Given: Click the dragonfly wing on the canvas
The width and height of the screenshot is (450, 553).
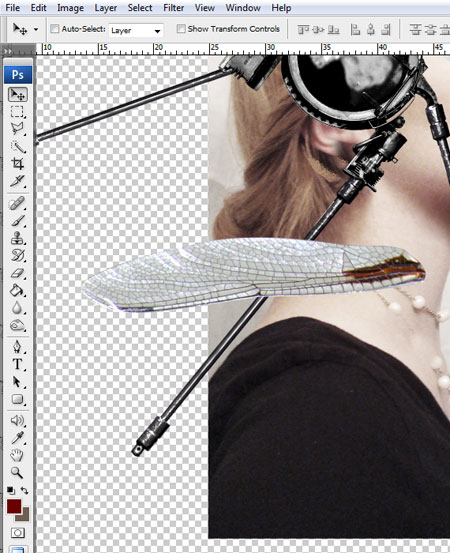Looking at the screenshot, I should click(253, 274).
